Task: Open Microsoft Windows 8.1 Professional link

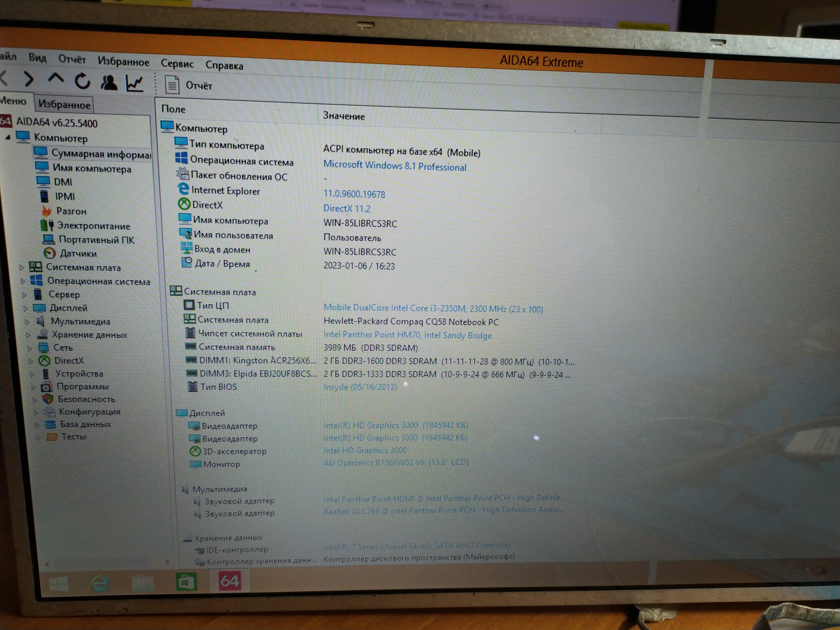Action: pos(394,166)
